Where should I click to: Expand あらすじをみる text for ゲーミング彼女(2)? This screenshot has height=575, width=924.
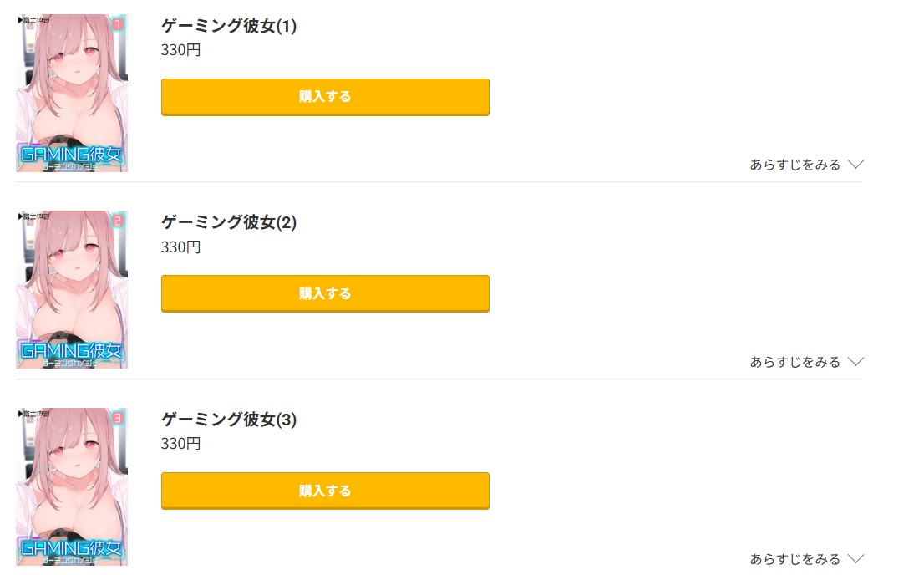[x=795, y=362]
